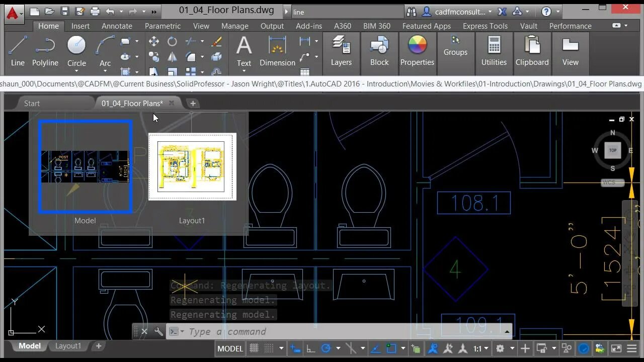Pick the Circle tool icon
The height and width of the screenshot is (362, 644).
click(76, 46)
